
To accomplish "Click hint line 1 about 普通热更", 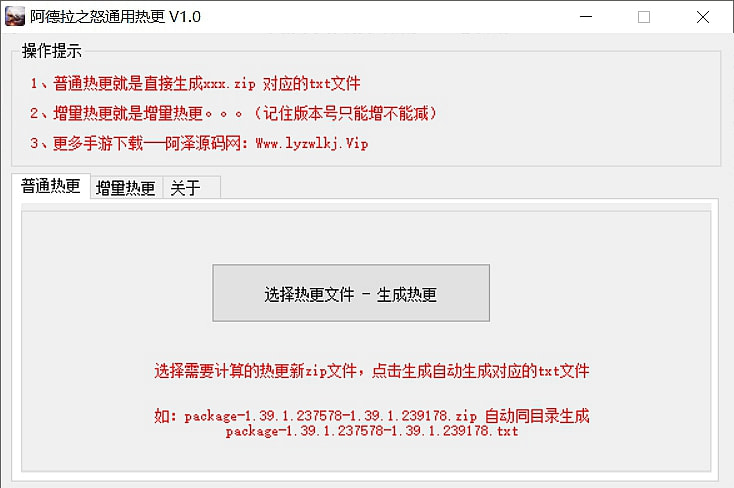I will [195, 83].
